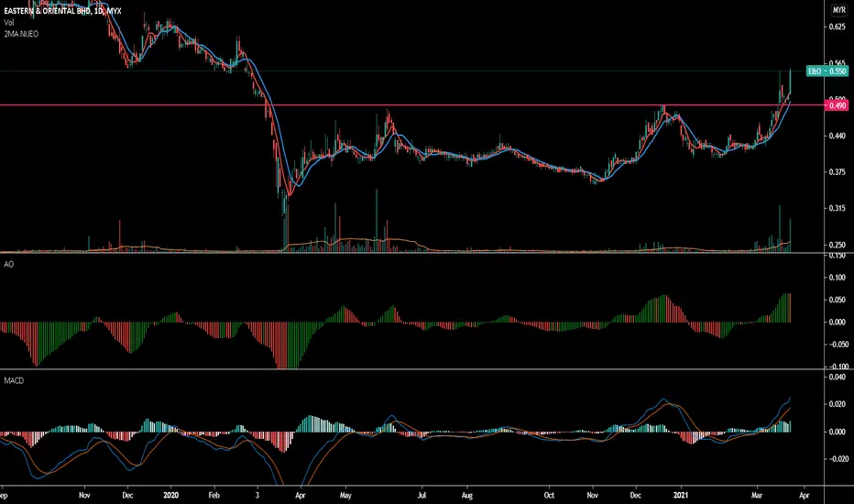
Task: Click the Vol indicator label
Action: click(9, 22)
